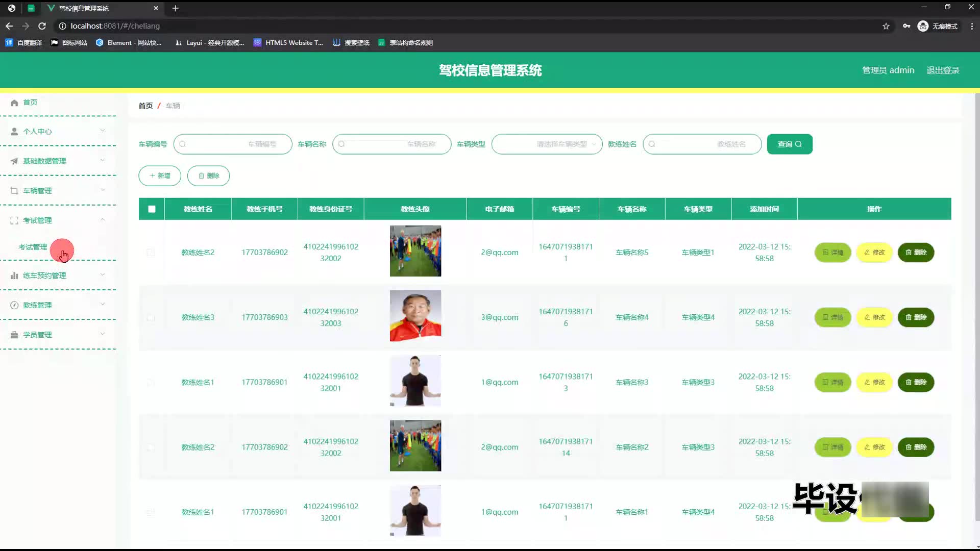980x551 pixels.
Task: Click the green 查询 search button
Action: tap(789, 144)
